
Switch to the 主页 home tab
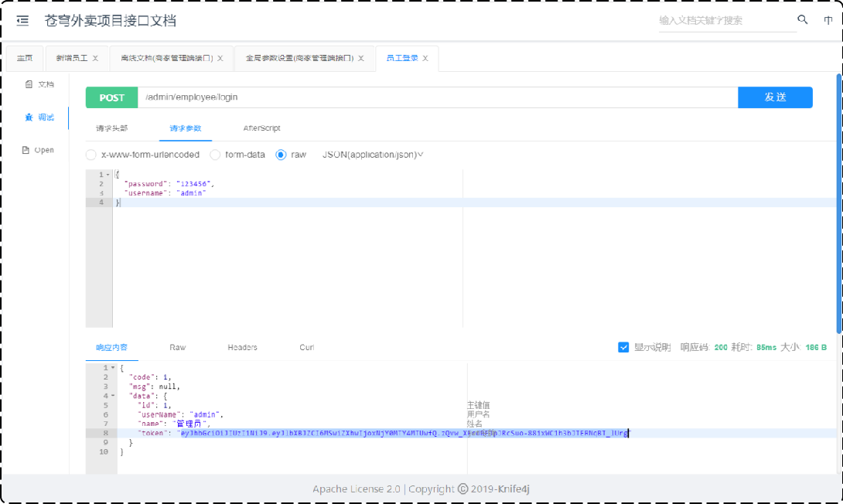coord(25,58)
